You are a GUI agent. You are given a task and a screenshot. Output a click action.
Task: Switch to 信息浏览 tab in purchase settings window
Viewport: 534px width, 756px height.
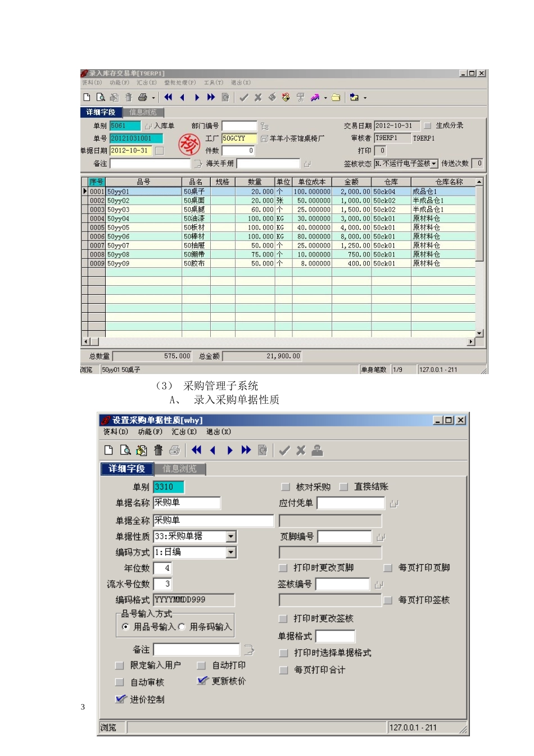point(179,469)
